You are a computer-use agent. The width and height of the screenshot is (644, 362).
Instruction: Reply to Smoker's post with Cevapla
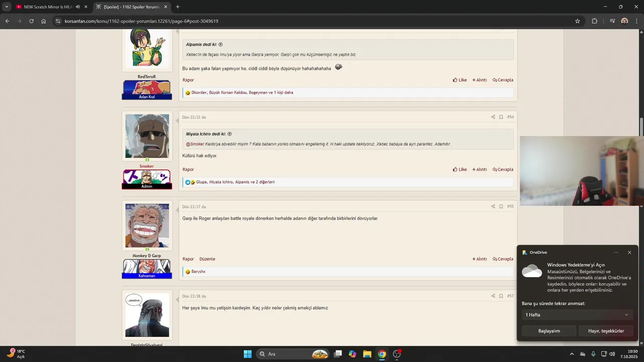click(x=503, y=169)
